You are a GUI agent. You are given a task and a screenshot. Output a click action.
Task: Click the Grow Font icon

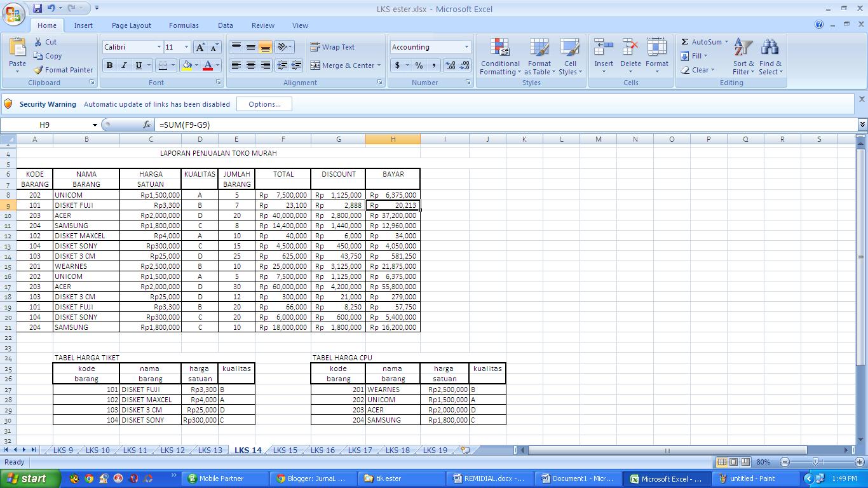(x=200, y=47)
